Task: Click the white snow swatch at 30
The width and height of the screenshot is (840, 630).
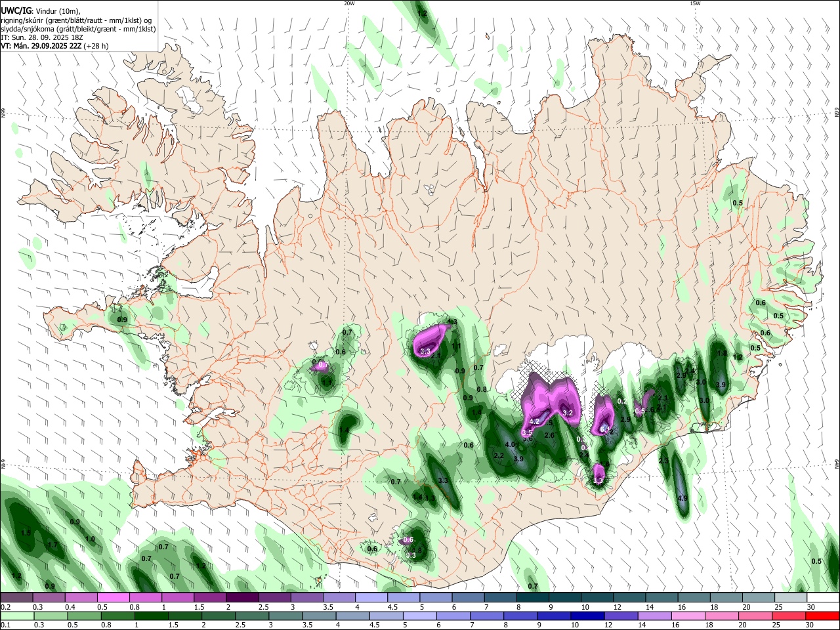Action: (x=822, y=598)
